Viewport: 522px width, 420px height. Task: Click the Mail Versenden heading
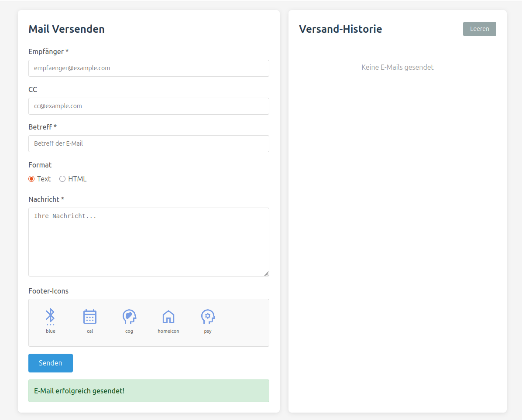[x=66, y=29]
